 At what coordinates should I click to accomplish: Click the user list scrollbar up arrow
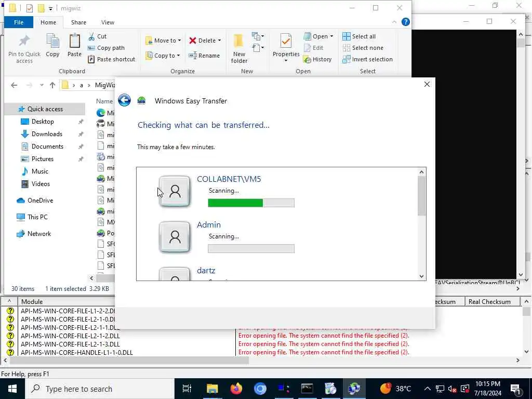421,172
